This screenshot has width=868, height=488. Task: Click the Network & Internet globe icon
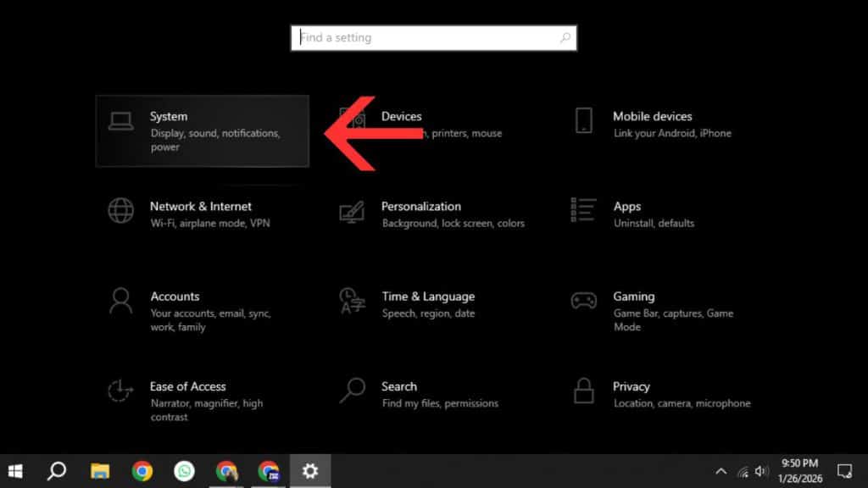[x=120, y=210]
